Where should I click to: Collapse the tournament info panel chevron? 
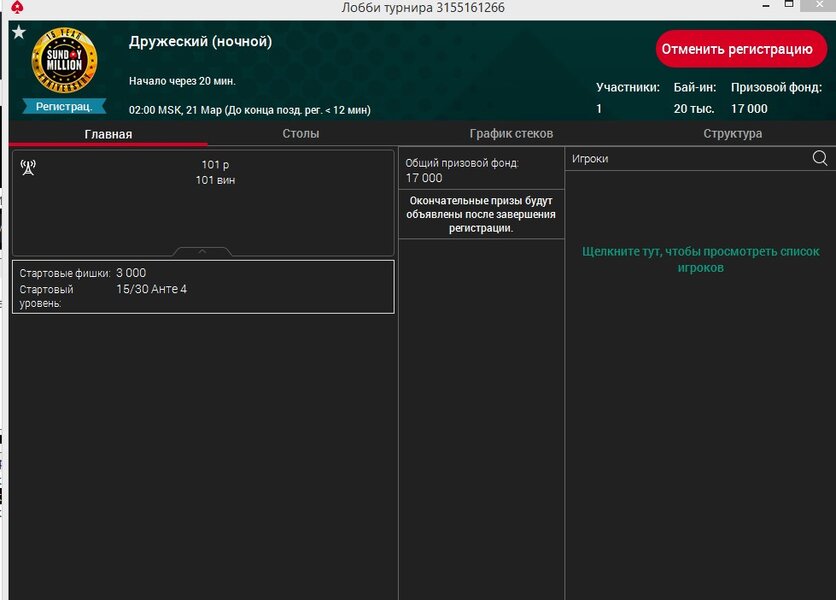(x=202, y=251)
